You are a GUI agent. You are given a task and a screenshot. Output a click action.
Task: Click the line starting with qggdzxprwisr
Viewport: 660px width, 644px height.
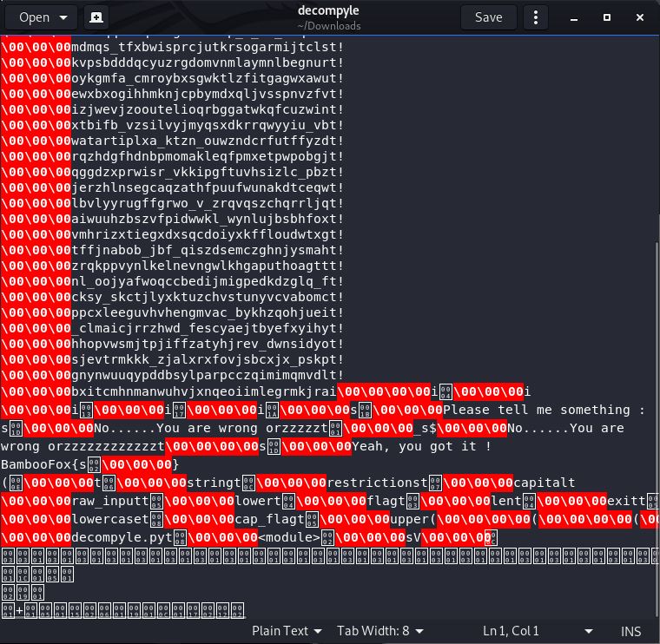pyautogui.click(x=172, y=172)
